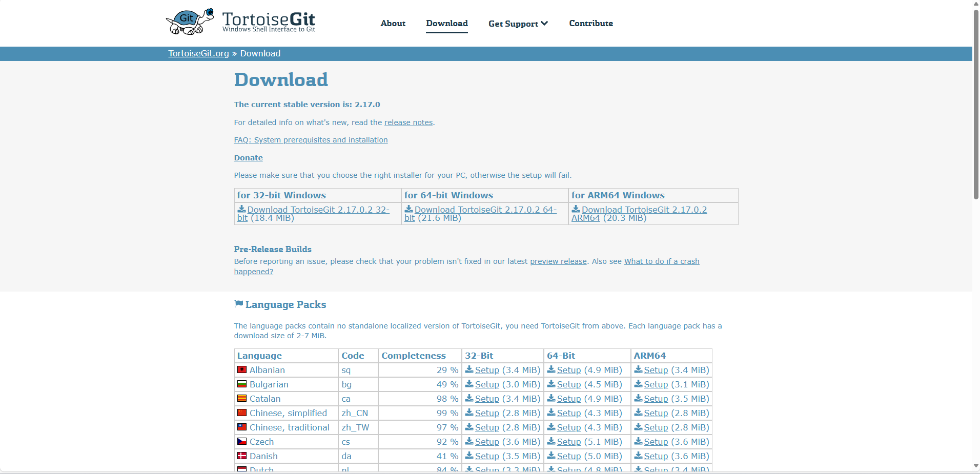Viewport: 980px width, 474px height.
Task: Click the scrollbar up arrow
Action: (976, 4)
